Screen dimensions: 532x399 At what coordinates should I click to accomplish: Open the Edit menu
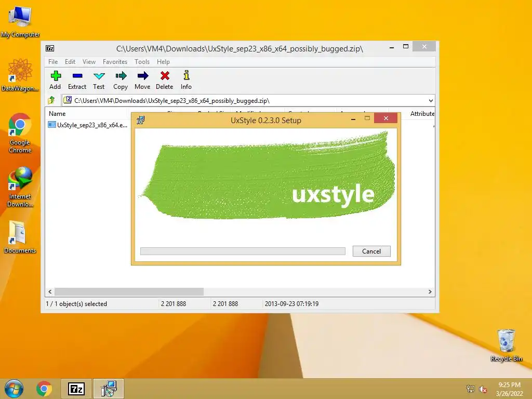coord(70,62)
